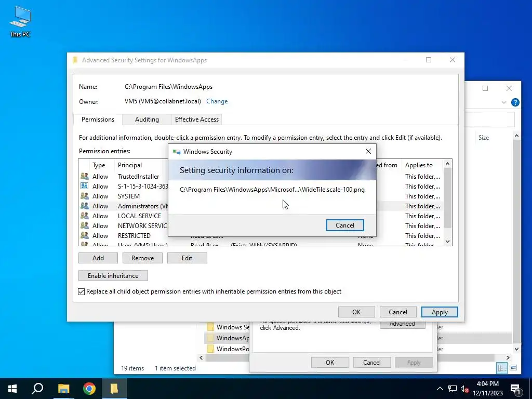This screenshot has width=532, height=399.
Task: Open File Explorer from the taskbar
Action: [63, 389]
